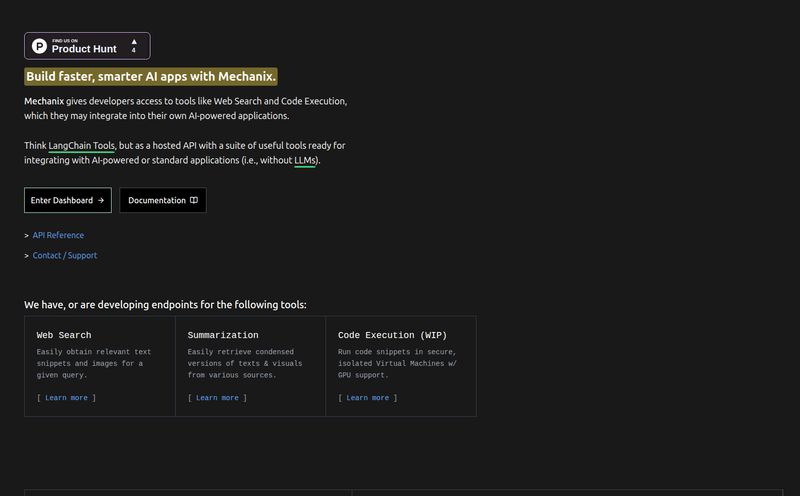Click the Code Execution (WIP) card title
800x496 pixels.
click(x=392, y=335)
